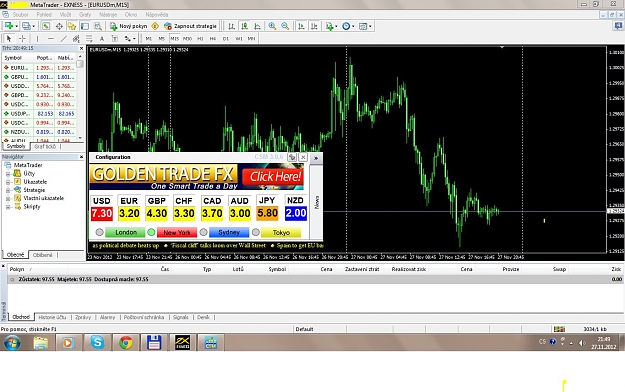Select the Text Label tool
This screenshot has height=392, width=625.
point(114,39)
